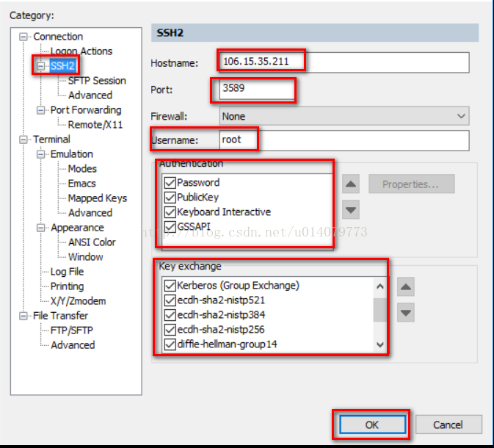This screenshot has height=448, width=494.
Task: Open Advanced under SSH2
Action: tap(90, 95)
